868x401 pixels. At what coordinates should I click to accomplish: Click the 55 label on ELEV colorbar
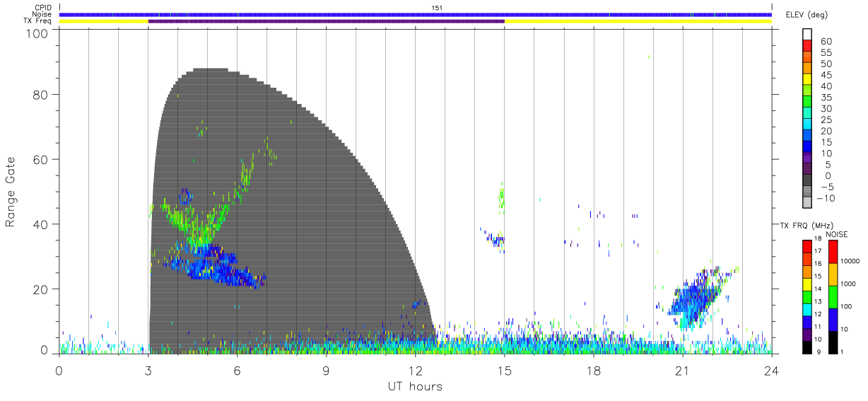pyautogui.click(x=826, y=52)
